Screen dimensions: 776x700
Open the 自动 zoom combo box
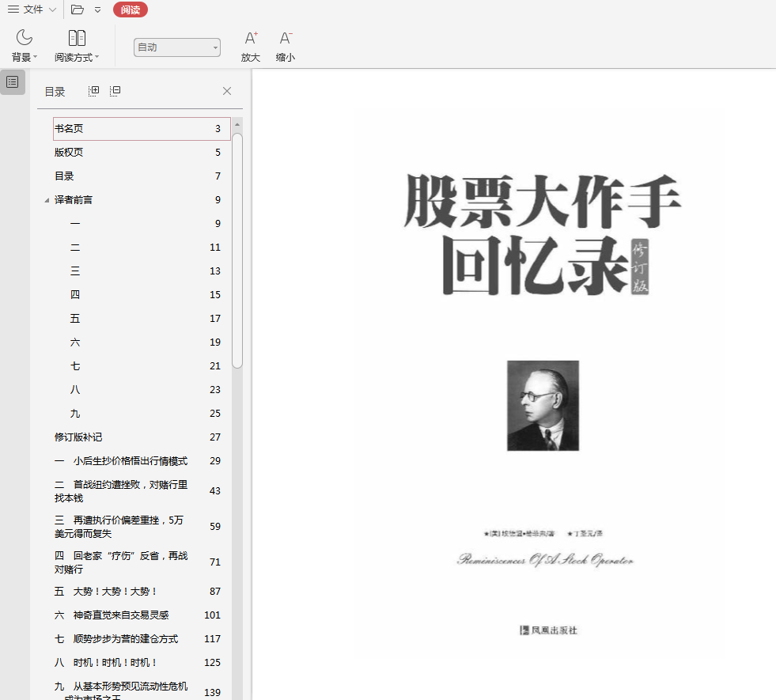(x=176, y=47)
